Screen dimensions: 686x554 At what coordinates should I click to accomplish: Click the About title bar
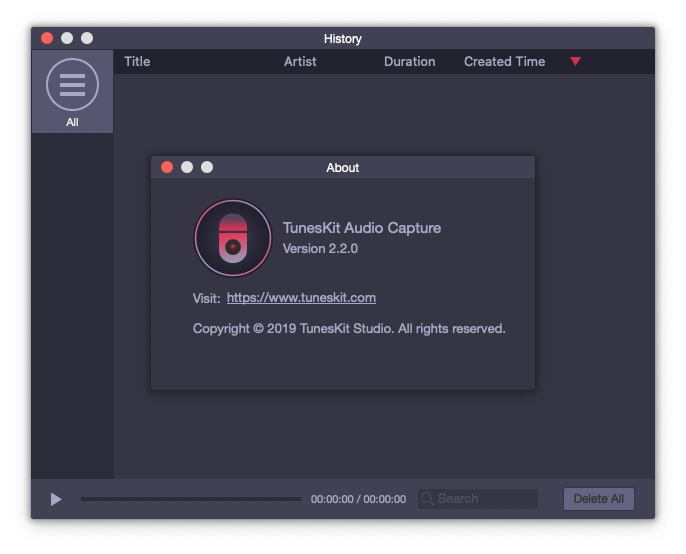click(343, 167)
